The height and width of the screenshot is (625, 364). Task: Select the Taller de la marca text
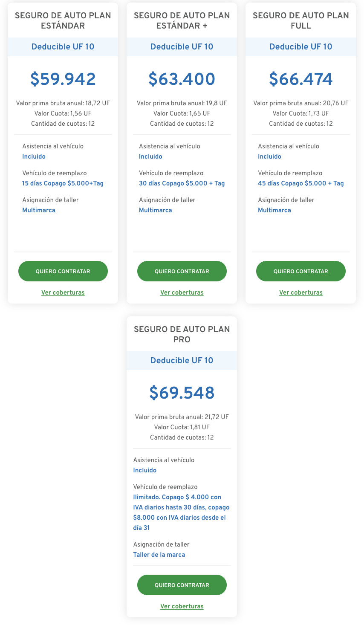(x=159, y=555)
